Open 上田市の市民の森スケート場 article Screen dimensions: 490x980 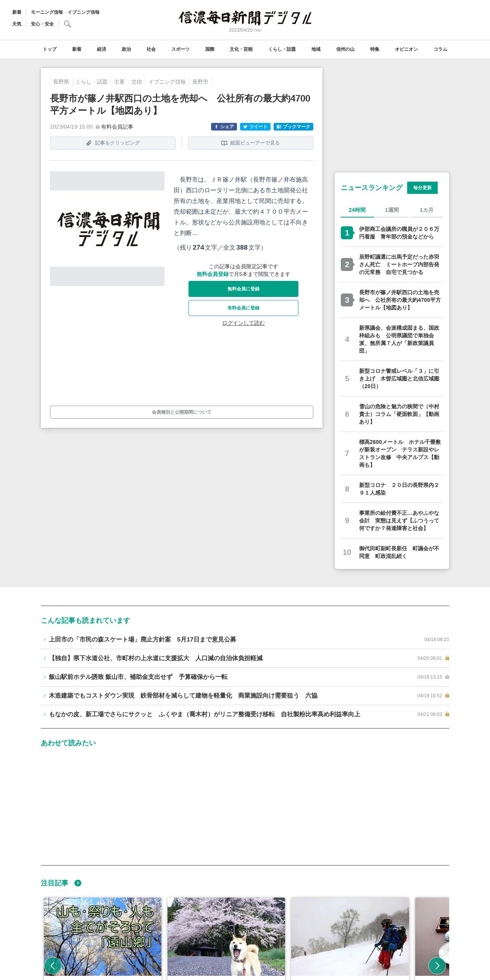pyautogui.click(x=245, y=640)
